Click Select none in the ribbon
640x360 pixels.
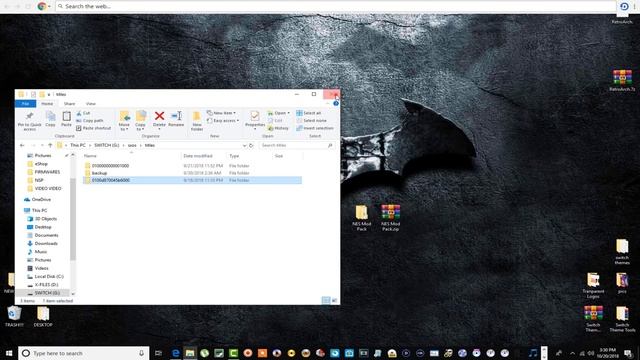tap(311, 120)
